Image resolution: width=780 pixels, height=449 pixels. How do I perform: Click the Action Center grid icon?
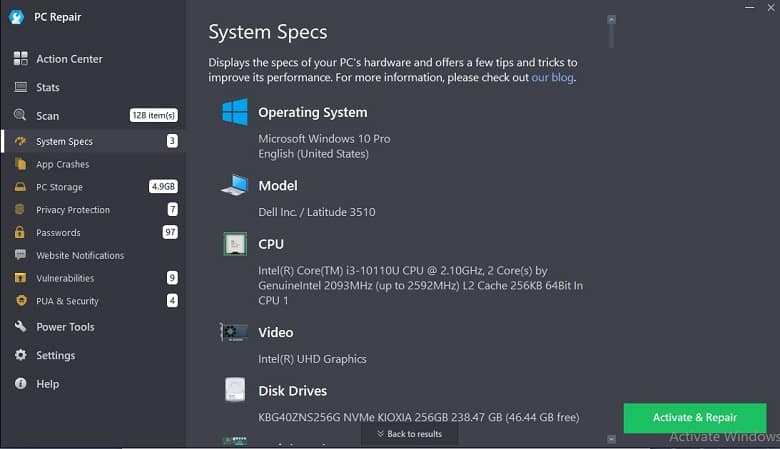tap(20, 58)
